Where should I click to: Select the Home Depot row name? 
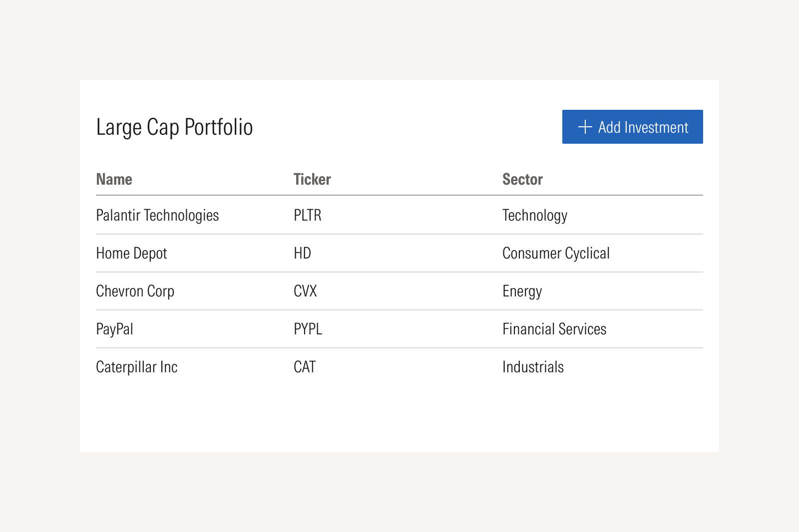point(131,253)
